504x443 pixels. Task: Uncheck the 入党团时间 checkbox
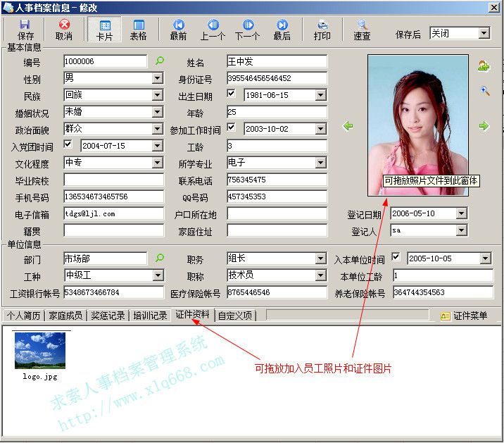point(68,145)
